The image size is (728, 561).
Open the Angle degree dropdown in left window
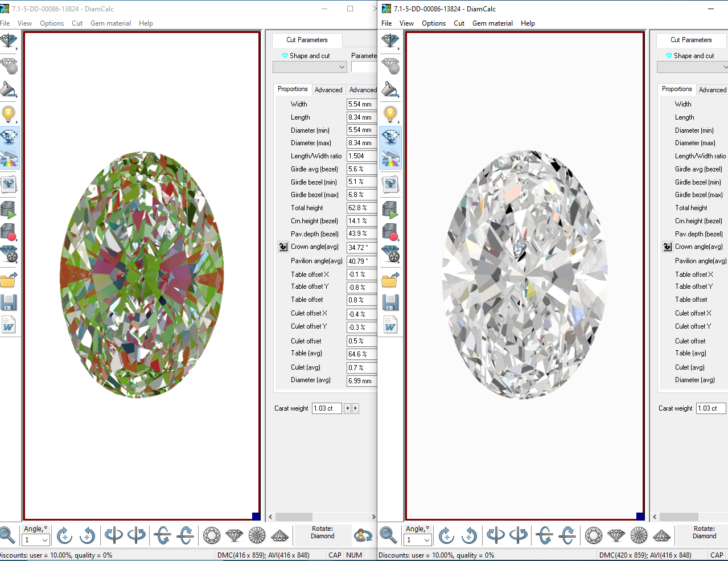click(36, 539)
